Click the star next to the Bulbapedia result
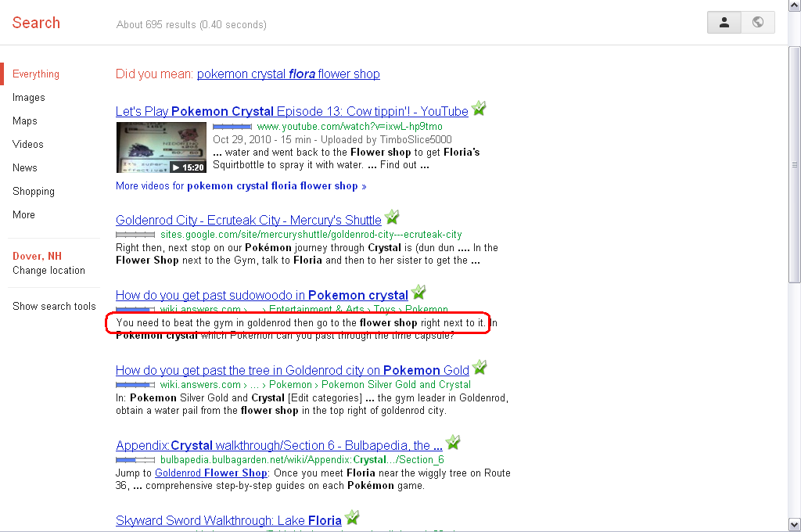This screenshot has height=532, width=801. point(453,443)
